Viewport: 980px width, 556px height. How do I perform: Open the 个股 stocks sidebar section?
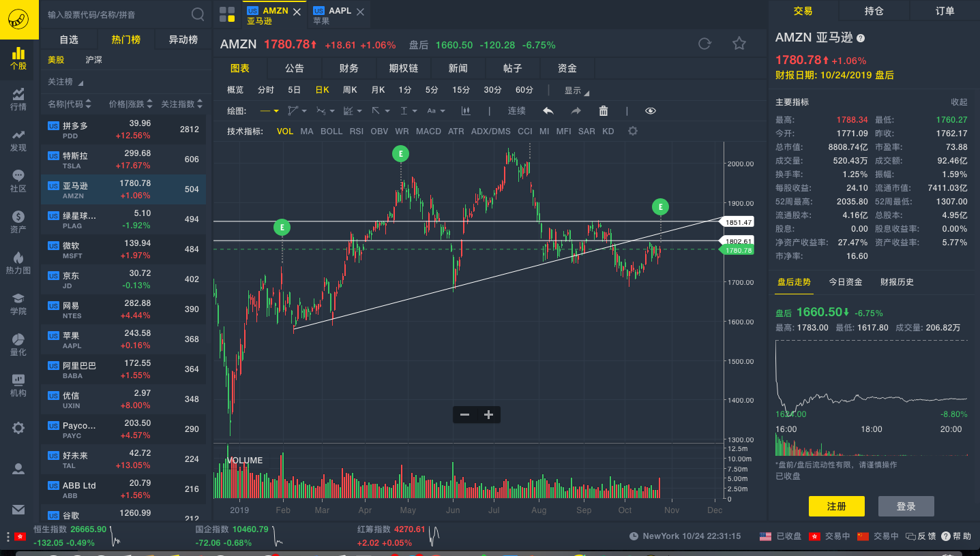(x=18, y=58)
